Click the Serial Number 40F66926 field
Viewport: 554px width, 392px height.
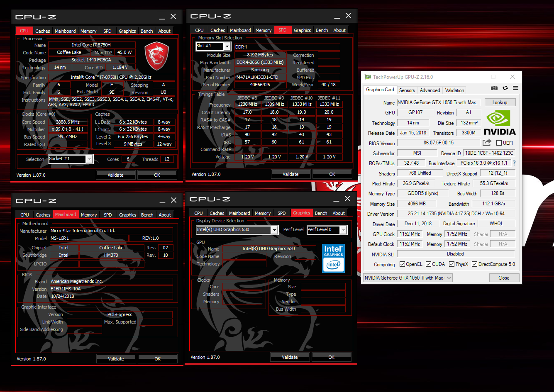(x=260, y=85)
